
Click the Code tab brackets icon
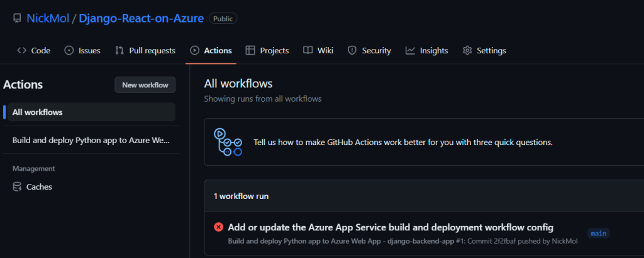tap(22, 50)
